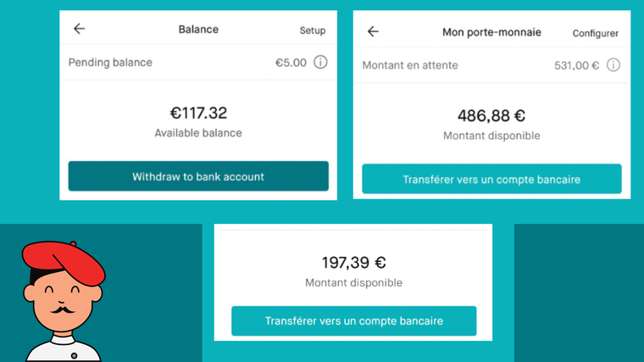
Task: Select the Mon porte-monnaie title
Action: pos(491,32)
